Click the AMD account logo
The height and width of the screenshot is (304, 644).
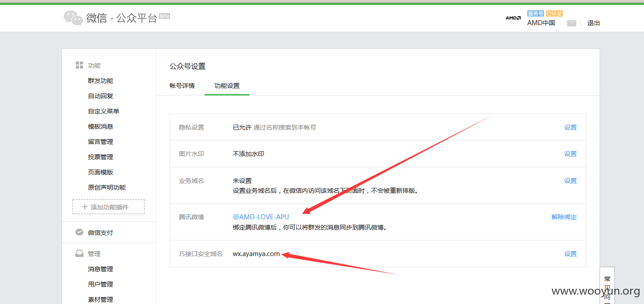513,18
